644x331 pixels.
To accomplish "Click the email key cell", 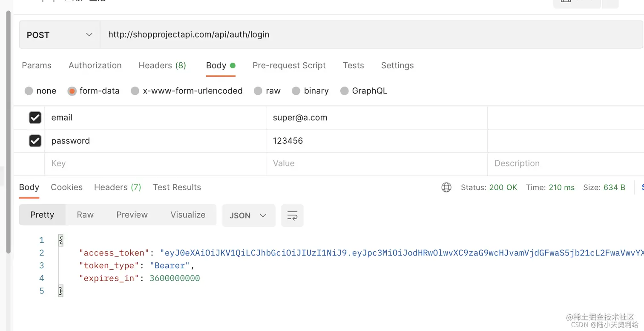I will coord(155,118).
